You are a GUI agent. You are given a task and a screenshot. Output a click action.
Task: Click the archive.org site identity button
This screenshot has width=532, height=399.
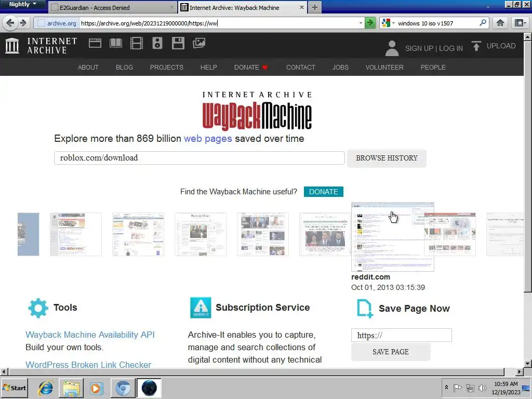[56, 23]
